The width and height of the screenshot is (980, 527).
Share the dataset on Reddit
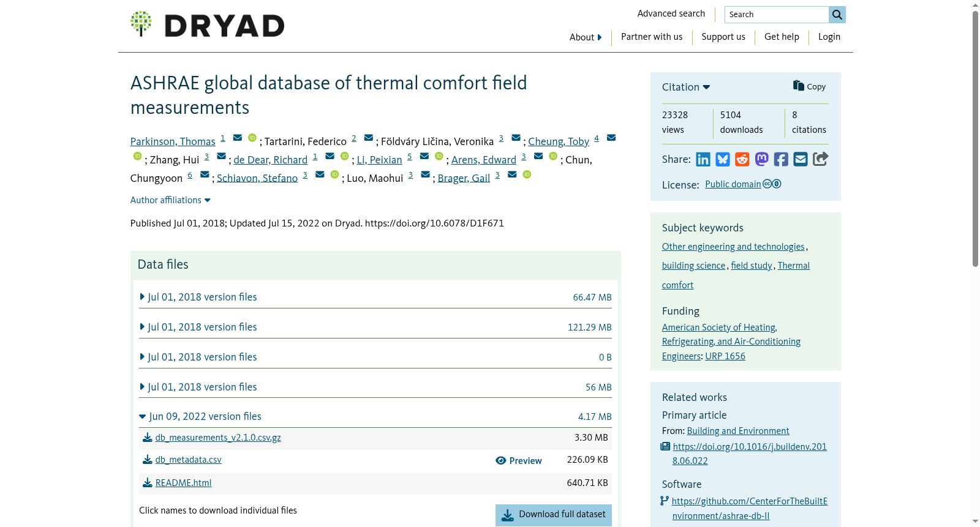[742, 160]
